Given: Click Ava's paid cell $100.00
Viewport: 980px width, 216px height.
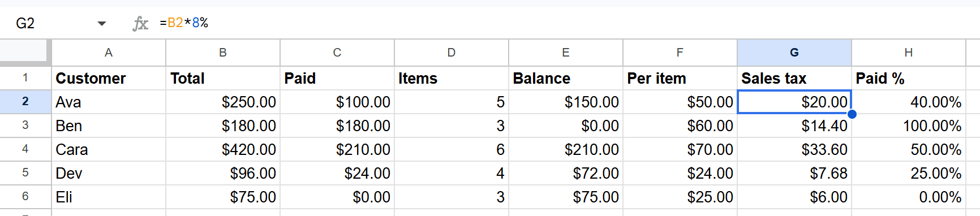Looking at the screenshot, I should pyautogui.click(x=337, y=102).
